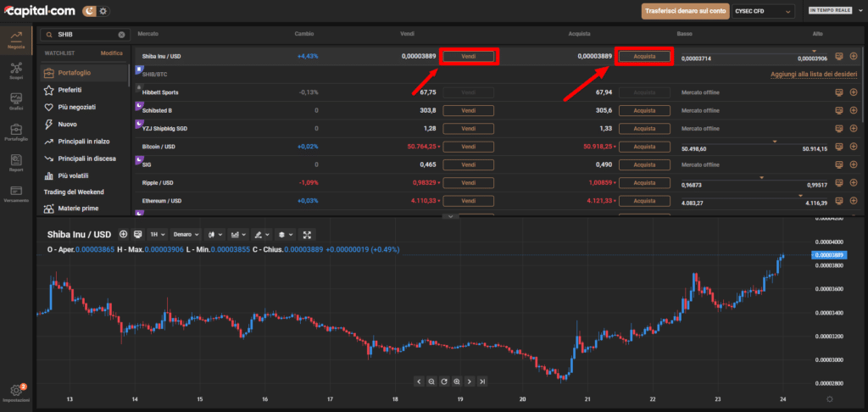Clear the SHIB search field

[122, 34]
